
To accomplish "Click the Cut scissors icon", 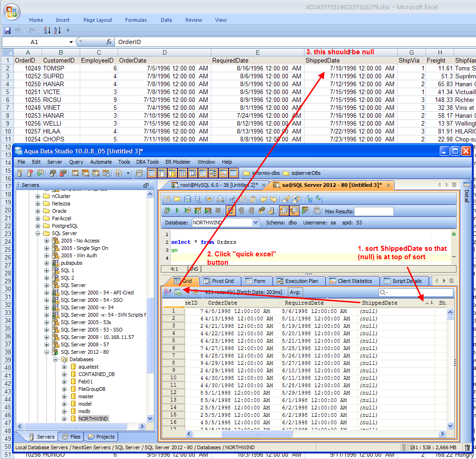I will coord(233,199).
